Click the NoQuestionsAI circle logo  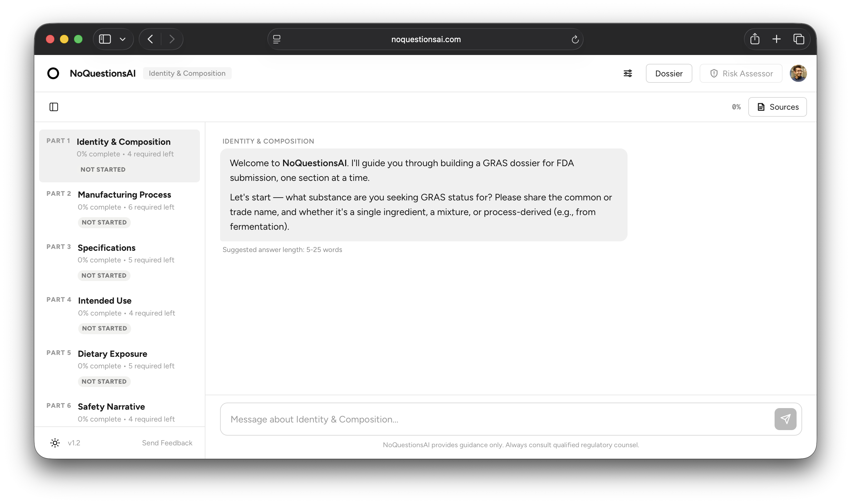53,73
